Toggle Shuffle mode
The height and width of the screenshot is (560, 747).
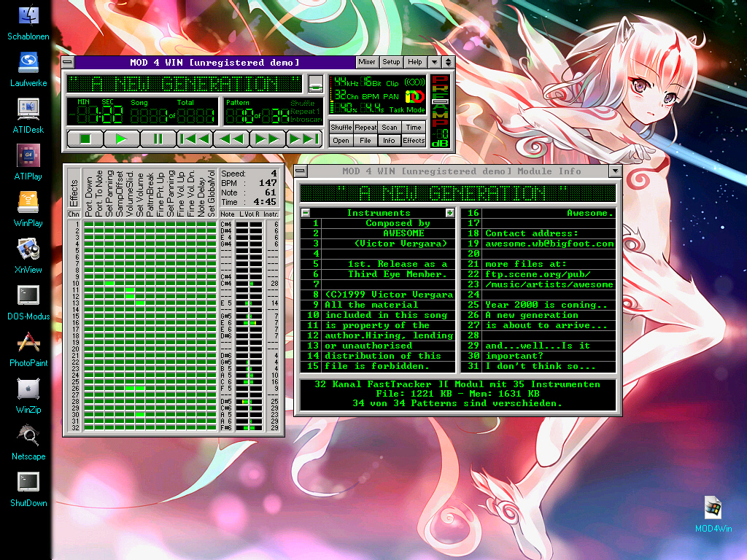[341, 127]
